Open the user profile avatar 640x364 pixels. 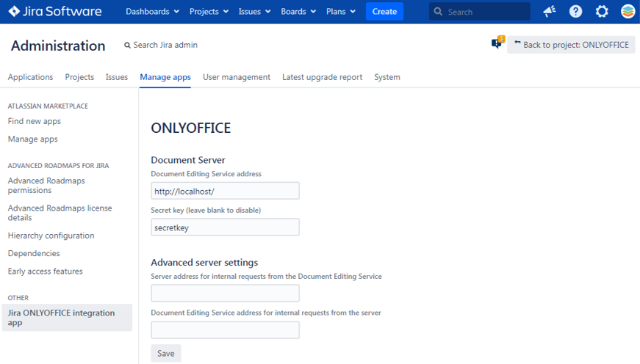628,12
